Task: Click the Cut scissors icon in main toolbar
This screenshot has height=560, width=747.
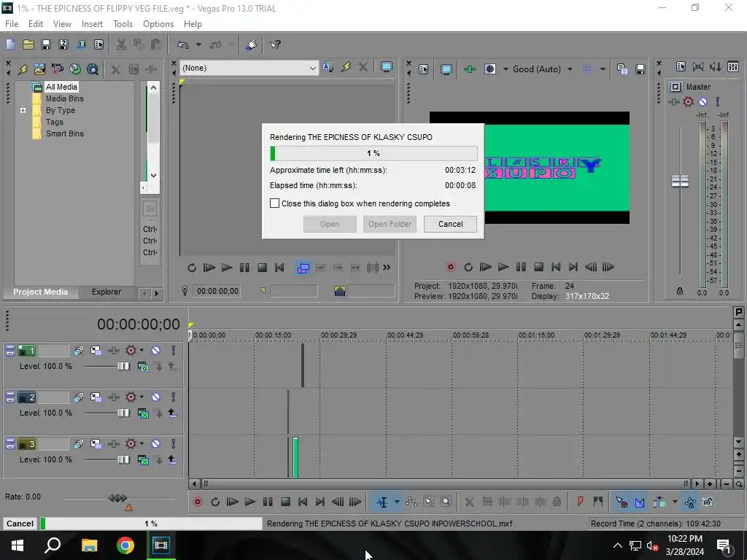Action: click(122, 44)
